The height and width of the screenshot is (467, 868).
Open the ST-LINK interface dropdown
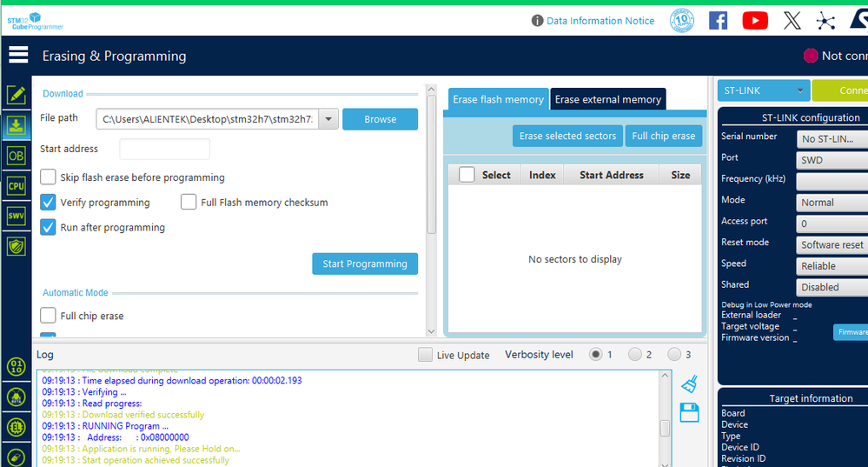click(x=764, y=90)
